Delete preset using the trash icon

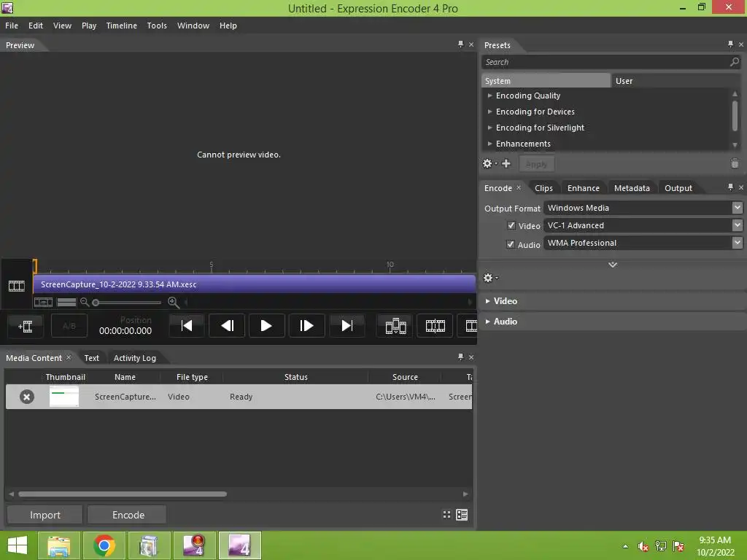pyautogui.click(x=735, y=163)
